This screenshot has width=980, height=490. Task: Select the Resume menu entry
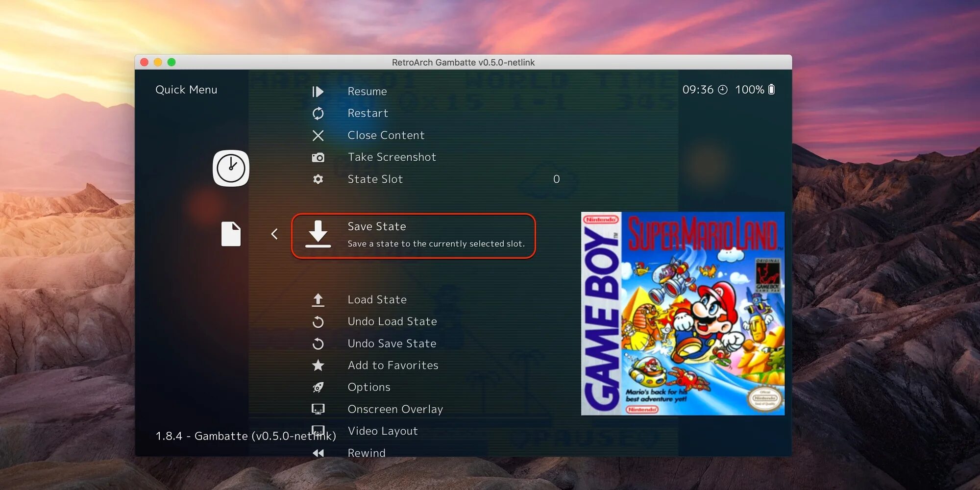(367, 92)
